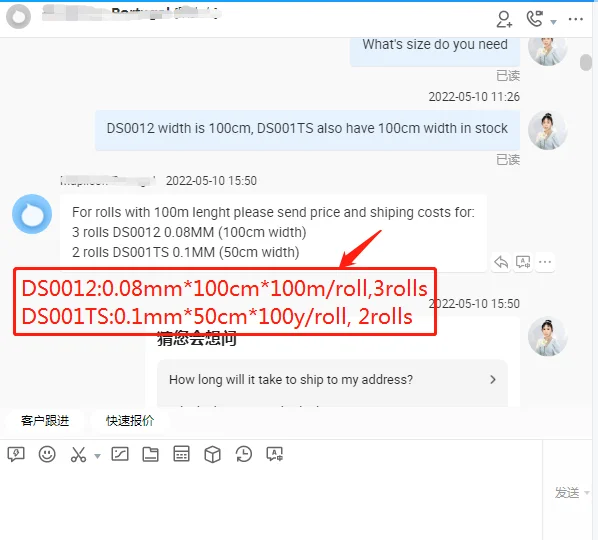Image resolution: width=598 pixels, height=540 pixels.
Task: Open the file folder attachment icon
Action: (150, 454)
